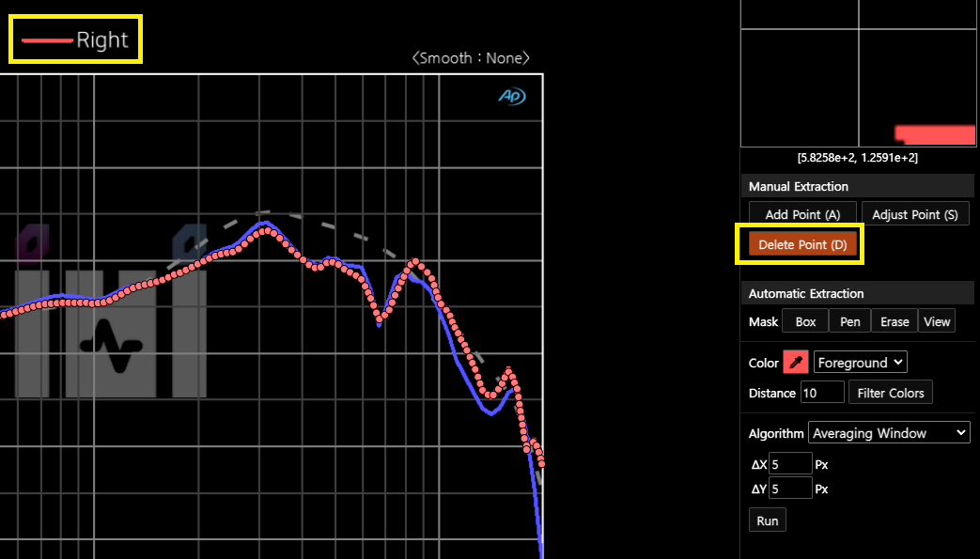Image resolution: width=980 pixels, height=559 pixels.
Task: Click the coordinate readout [5.8258e+2, 1.2591e+2]
Action: coord(858,158)
